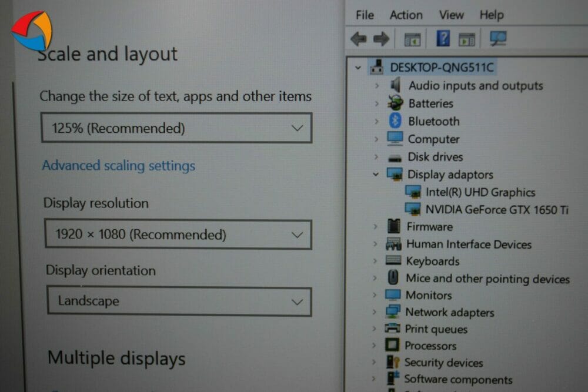
Task: Open the Action menu in Device Manager
Action: pos(406,15)
